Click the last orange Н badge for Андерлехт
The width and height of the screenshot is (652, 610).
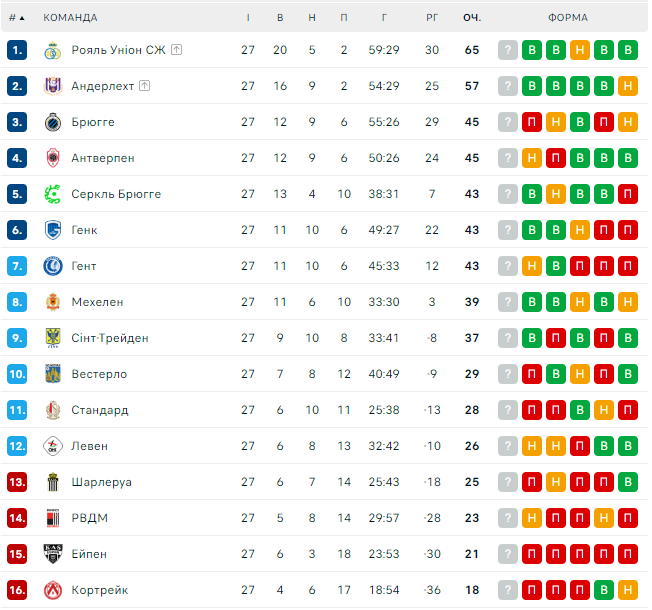pyautogui.click(x=628, y=86)
